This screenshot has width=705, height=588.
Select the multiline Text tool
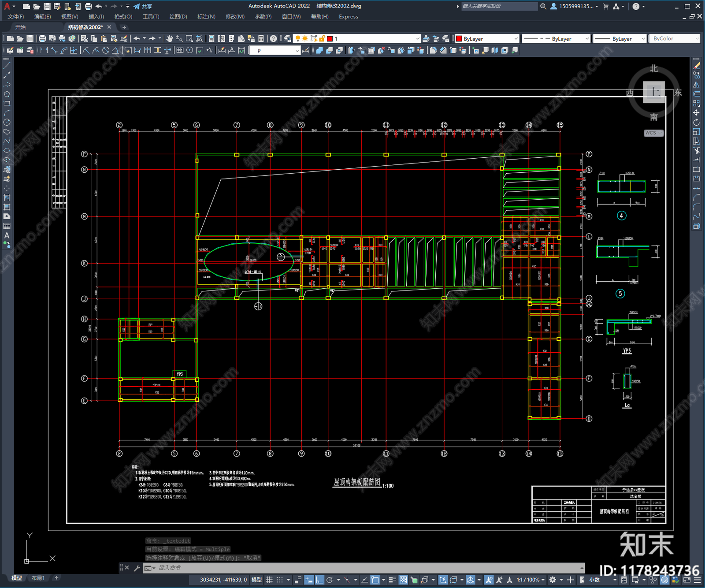(7, 235)
